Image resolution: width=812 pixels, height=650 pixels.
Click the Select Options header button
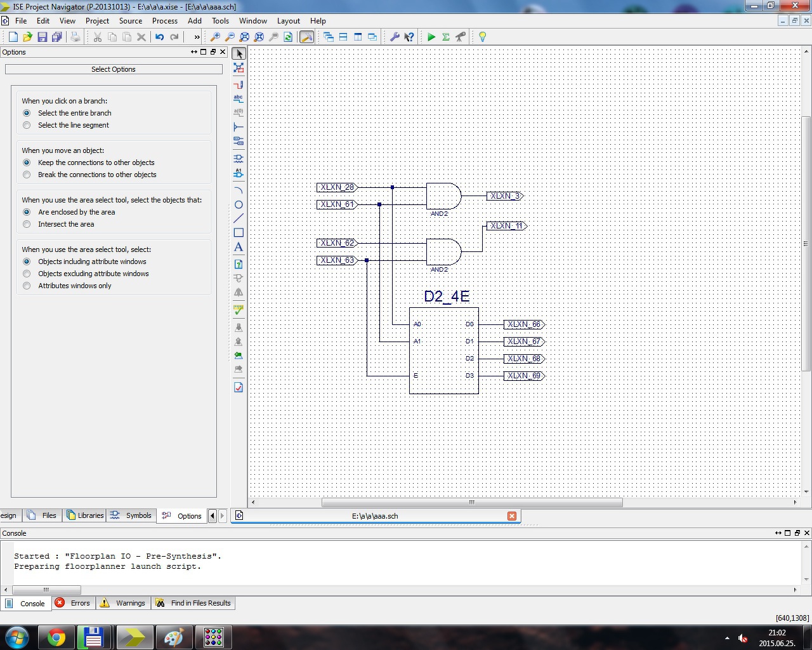[x=114, y=69]
